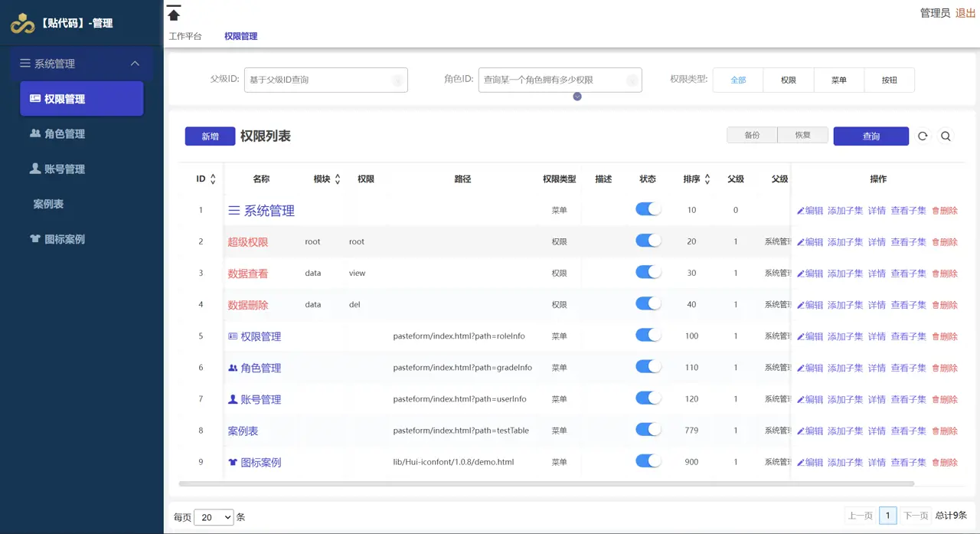Edit the 角色管理 table row
The image size is (980, 534).
point(810,368)
